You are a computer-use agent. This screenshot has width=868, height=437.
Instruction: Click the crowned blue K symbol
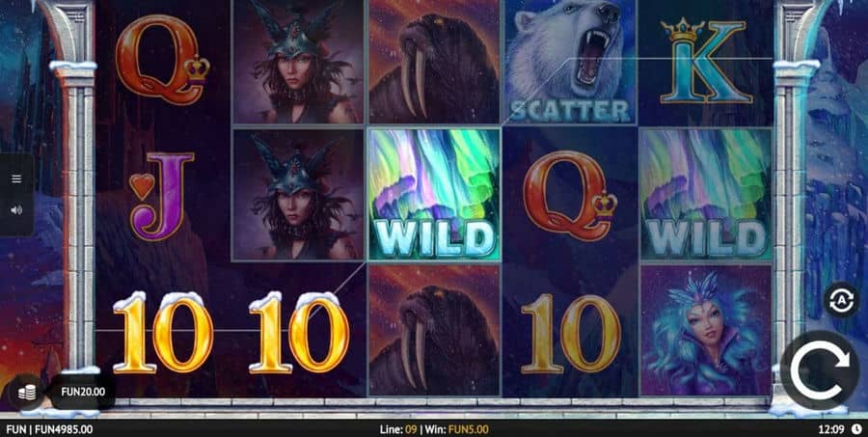click(x=704, y=62)
